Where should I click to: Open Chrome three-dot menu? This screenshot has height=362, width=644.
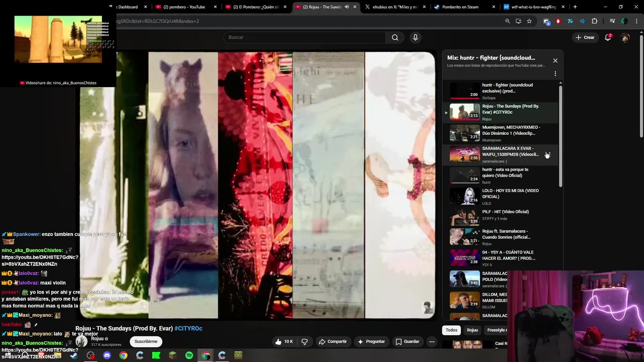coord(636,21)
